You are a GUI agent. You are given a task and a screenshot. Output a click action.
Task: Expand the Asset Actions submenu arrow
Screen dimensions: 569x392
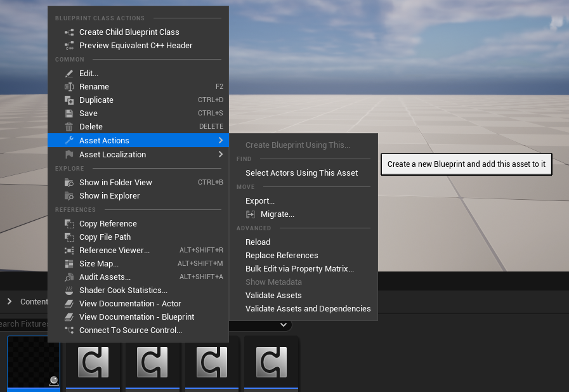coord(220,140)
